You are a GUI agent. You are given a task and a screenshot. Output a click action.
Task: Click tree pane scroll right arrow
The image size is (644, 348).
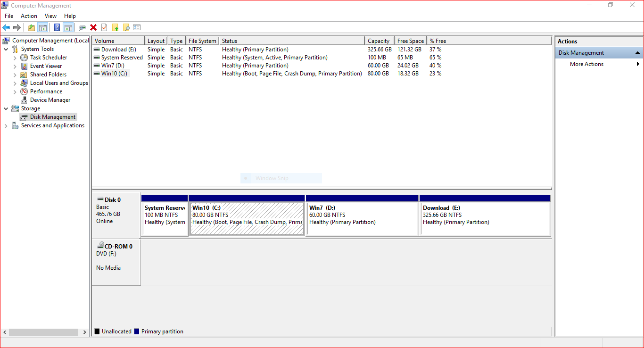(x=85, y=332)
